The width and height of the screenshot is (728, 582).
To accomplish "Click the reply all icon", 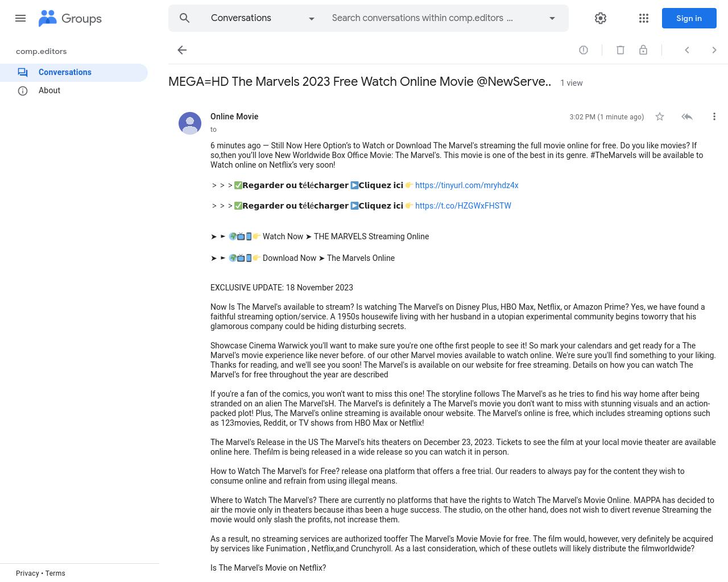I will (x=687, y=117).
